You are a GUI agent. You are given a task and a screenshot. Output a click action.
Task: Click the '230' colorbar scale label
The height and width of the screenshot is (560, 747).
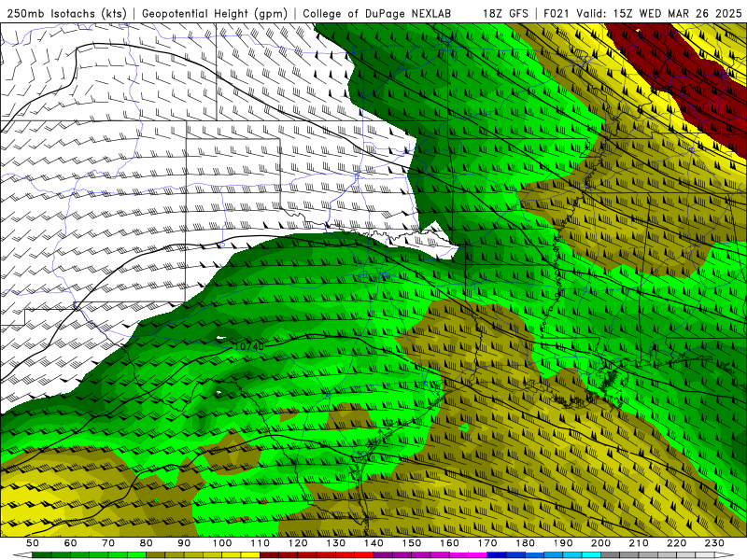714,543
